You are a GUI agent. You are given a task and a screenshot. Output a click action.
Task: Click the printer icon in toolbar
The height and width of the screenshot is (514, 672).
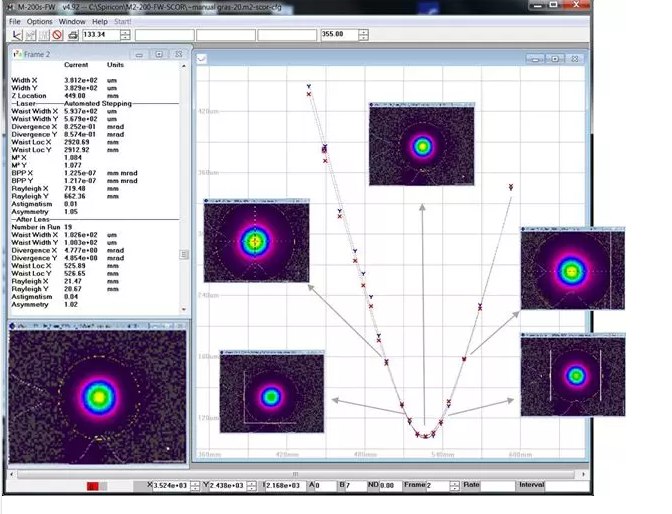click(x=72, y=35)
